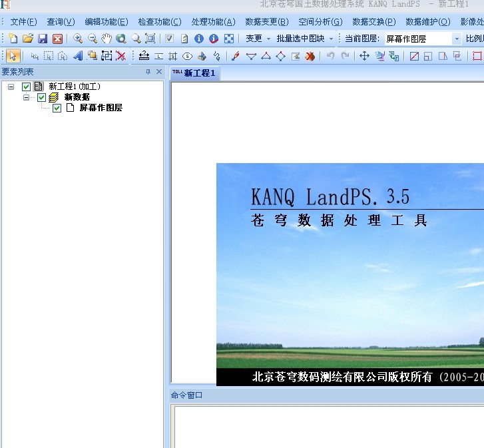Image resolution: width=484 pixels, height=448 pixels.
Task: Activate the arrow selection pointer tool
Action: pyautogui.click(x=13, y=56)
